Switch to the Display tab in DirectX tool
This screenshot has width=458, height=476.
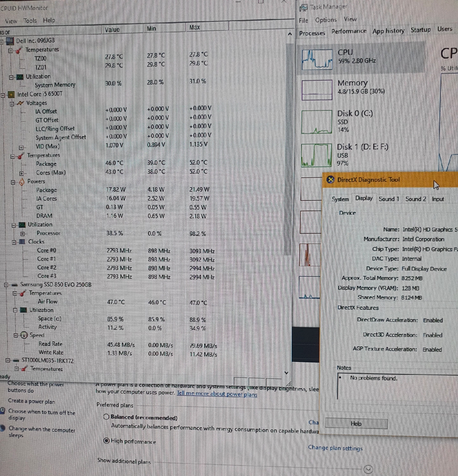[x=364, y=199]
